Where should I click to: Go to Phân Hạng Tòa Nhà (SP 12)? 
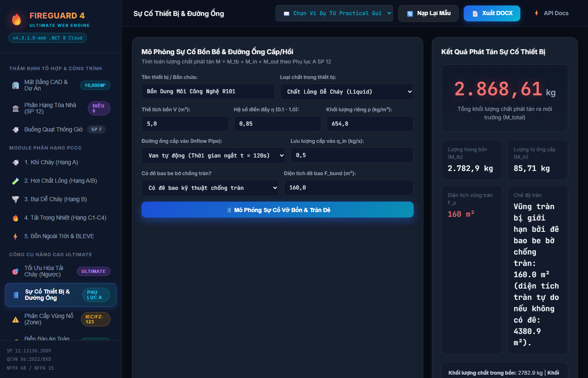click(60, 108)
